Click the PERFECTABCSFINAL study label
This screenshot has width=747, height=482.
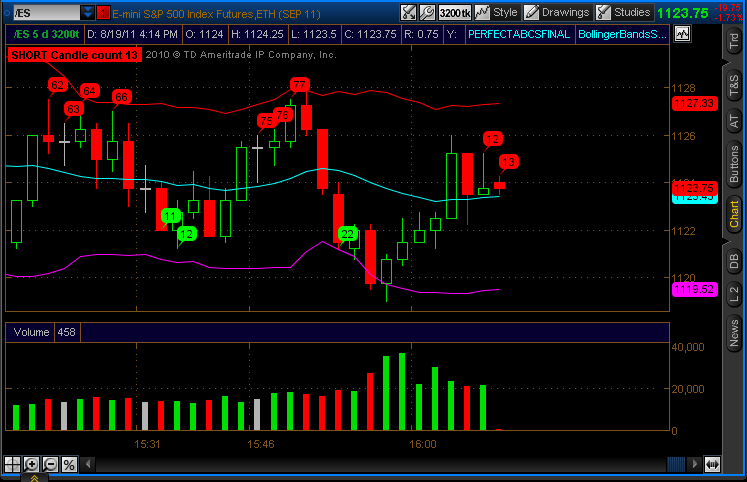point(519,34)
